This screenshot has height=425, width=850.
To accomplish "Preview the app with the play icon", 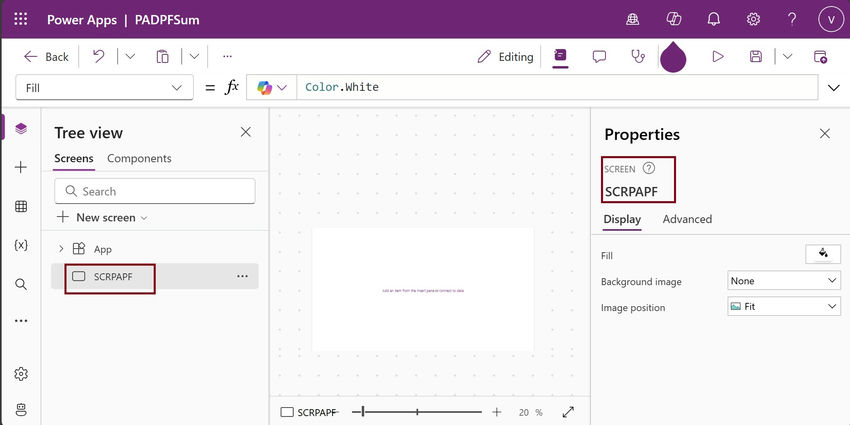I will [x=718, y=56].
